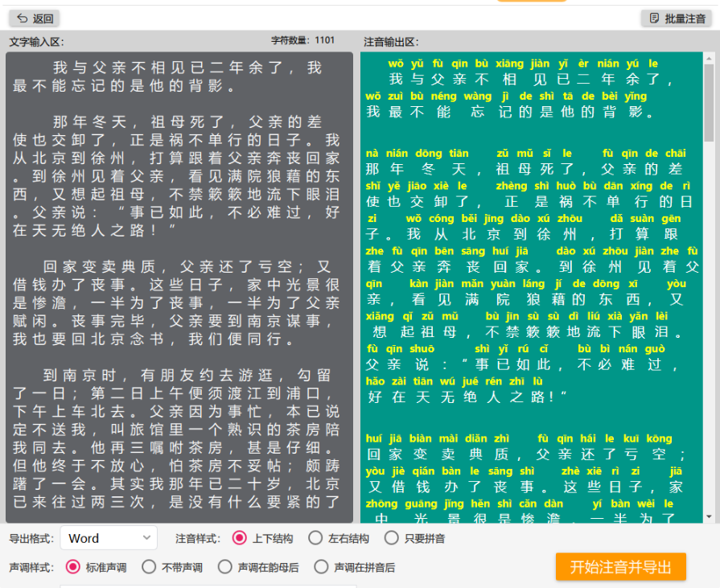
Task: Click the 注音样式 label
Action: (x=198, y=538)
